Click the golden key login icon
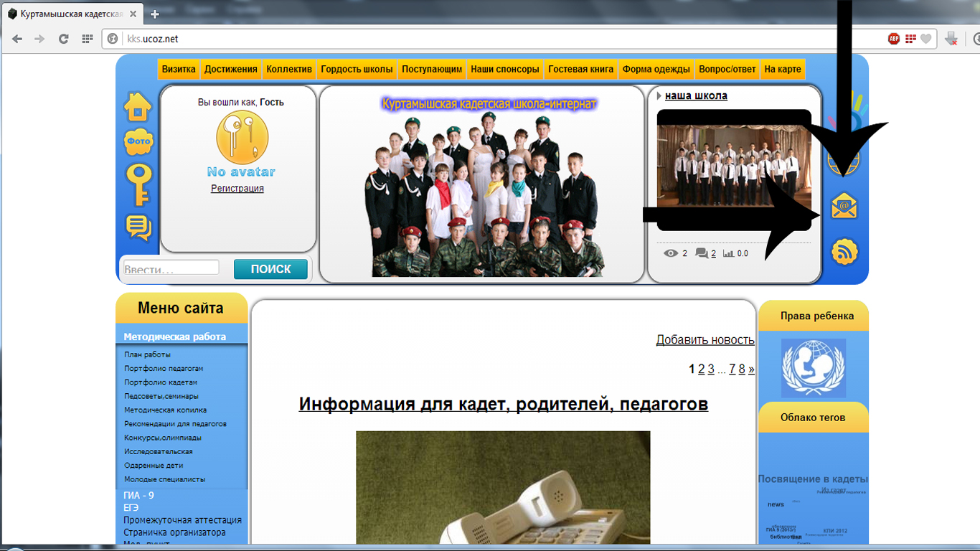The height and width of the screenshot is (551, 980). (x=138, y=184)
